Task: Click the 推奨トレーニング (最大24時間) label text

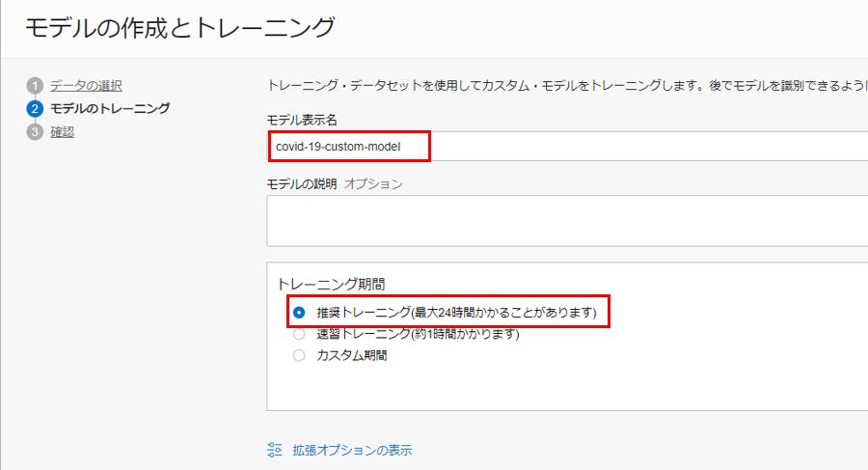Action: pyautogui.click(x=456, y=313)
